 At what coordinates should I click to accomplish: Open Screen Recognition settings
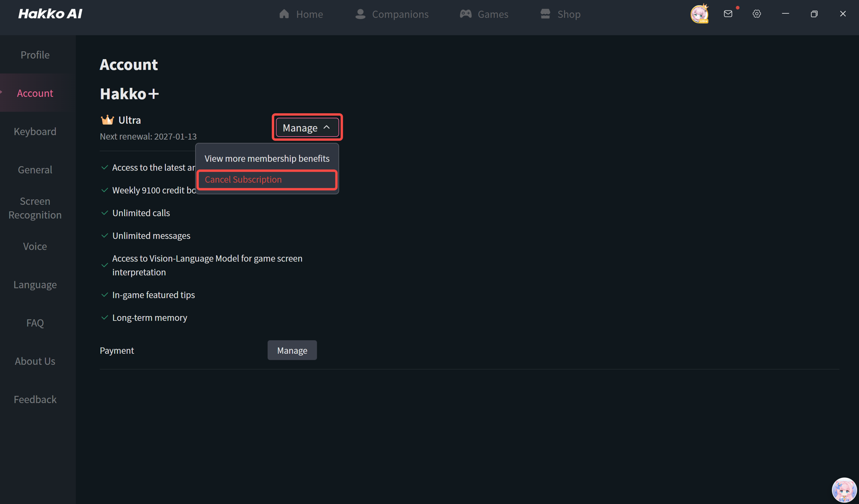tap(35, 208)
